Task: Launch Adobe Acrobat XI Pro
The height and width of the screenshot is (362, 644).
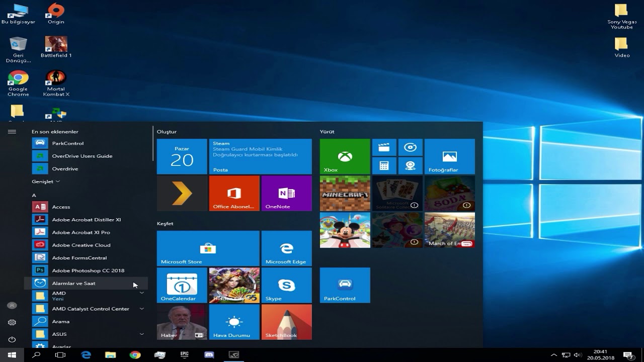Action: click(86, 232)
